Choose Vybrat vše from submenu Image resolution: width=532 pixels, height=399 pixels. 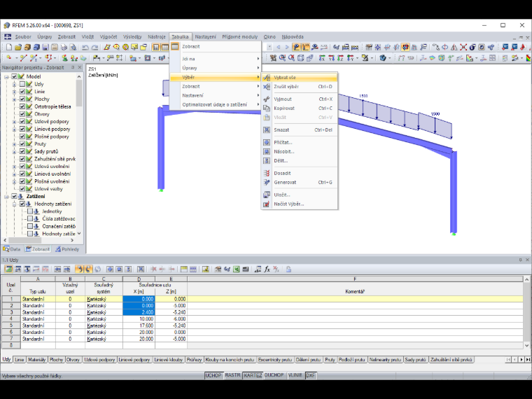point(300,78)
